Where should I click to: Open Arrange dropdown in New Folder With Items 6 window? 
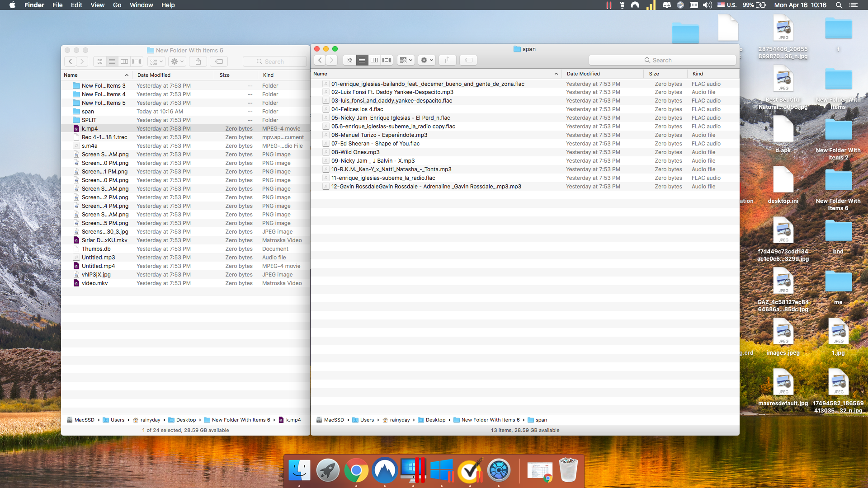click(156, 61)
